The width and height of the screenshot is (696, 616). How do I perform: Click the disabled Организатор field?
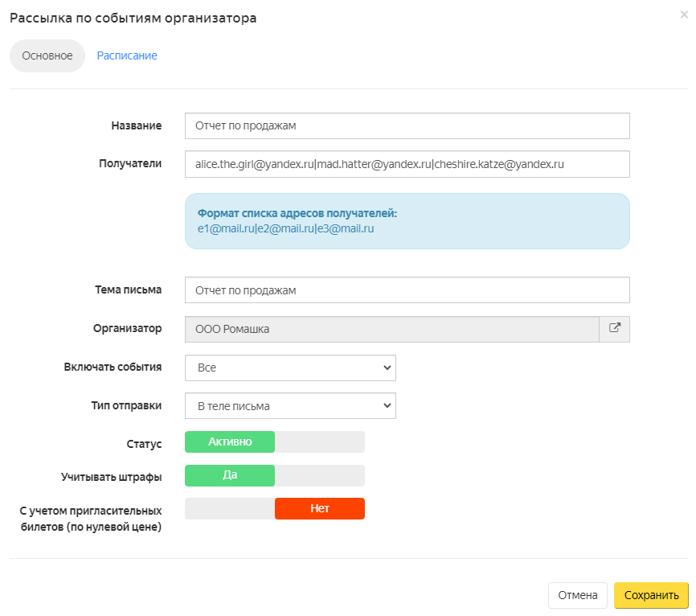coord(392,329)
